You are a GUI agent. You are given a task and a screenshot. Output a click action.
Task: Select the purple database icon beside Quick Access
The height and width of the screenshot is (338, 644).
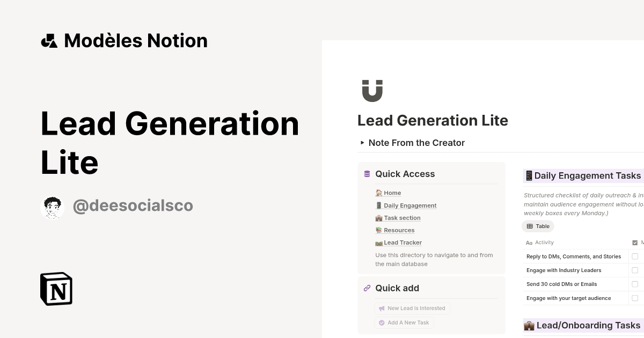[x=367, y=174]
